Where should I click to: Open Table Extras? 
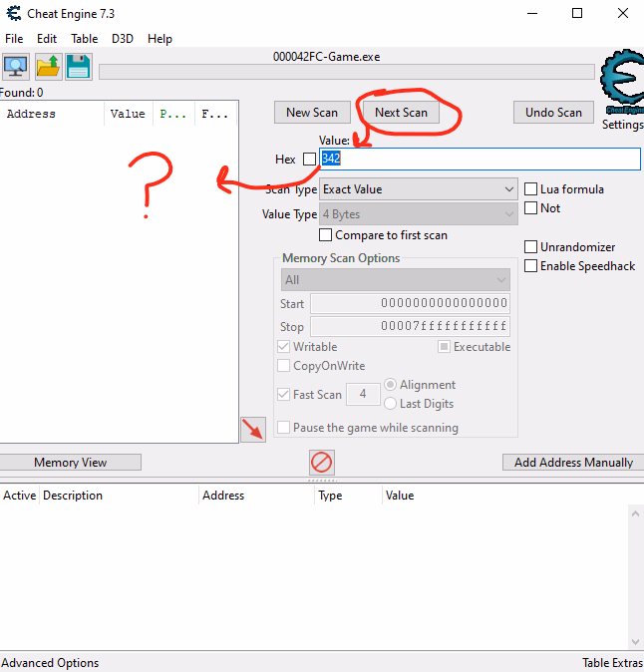point(612,663)
